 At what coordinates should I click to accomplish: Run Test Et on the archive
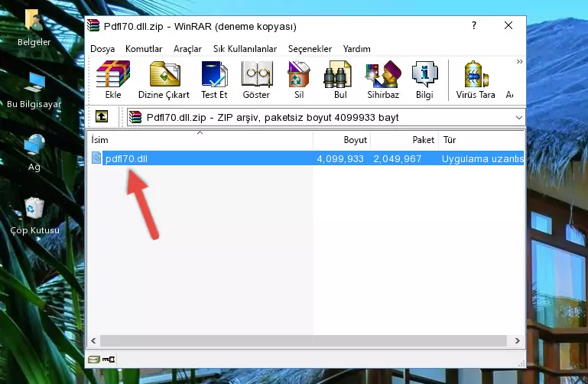pos(214,80)
